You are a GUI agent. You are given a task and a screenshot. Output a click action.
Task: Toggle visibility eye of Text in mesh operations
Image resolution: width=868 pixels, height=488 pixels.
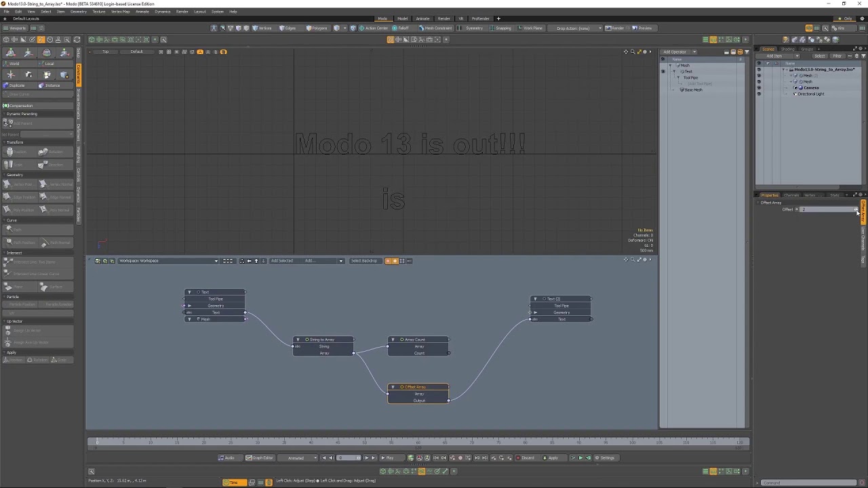pos(663,71)
